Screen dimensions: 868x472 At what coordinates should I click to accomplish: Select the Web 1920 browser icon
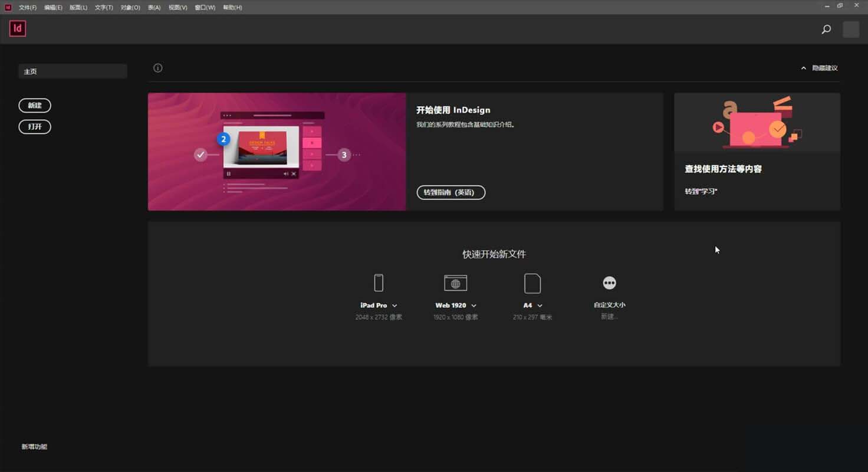tap(455, 283)
